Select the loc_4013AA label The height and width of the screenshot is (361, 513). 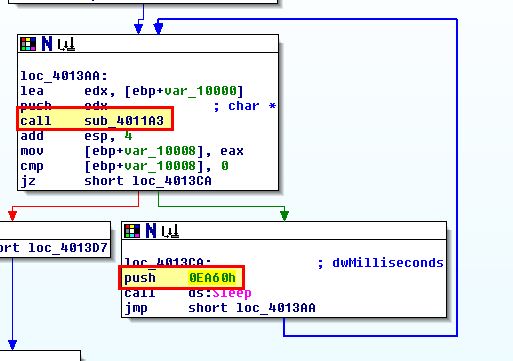click(x=64, y=76)
